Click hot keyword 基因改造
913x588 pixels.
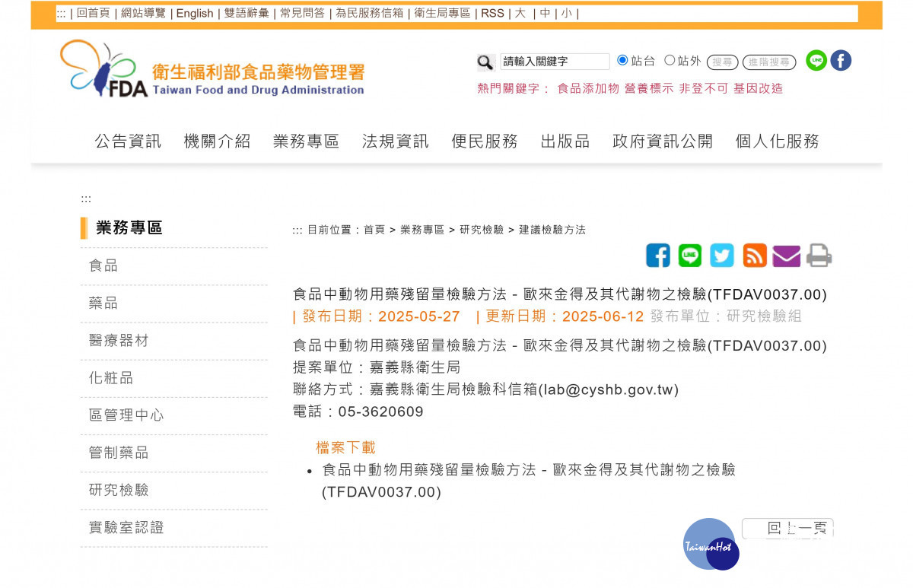tap(758, 88)
